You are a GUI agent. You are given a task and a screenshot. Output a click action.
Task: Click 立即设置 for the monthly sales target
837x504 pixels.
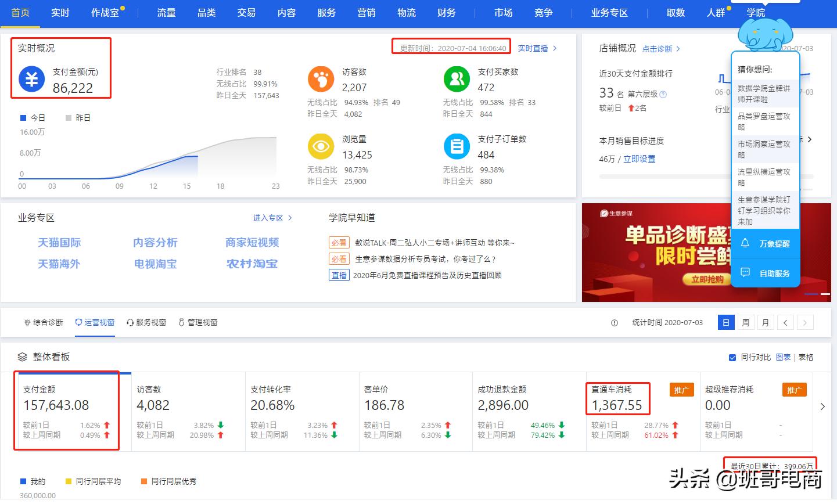pyautogui.click(x=640, y=159)
